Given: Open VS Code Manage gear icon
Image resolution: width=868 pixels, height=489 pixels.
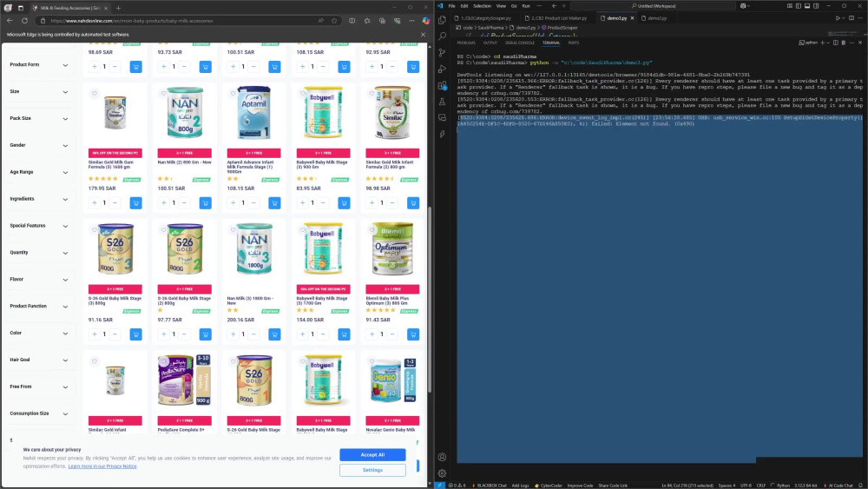Looking at the screenshot, I should [442, 473].
